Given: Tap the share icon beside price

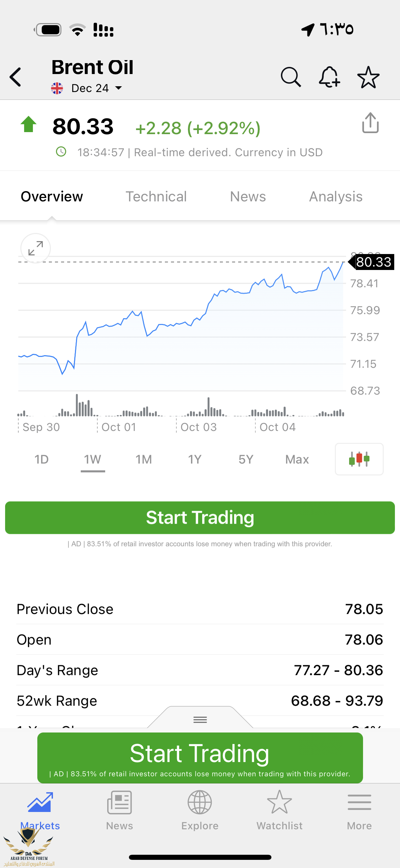Looking at the screenshot, I should pos(370,123).
